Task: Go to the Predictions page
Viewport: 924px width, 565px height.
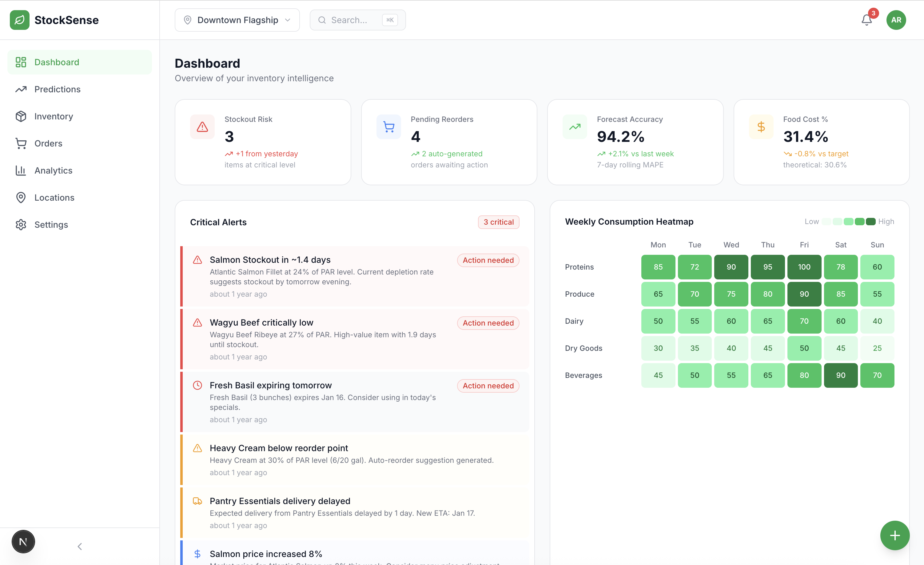Action: [58, 89]
